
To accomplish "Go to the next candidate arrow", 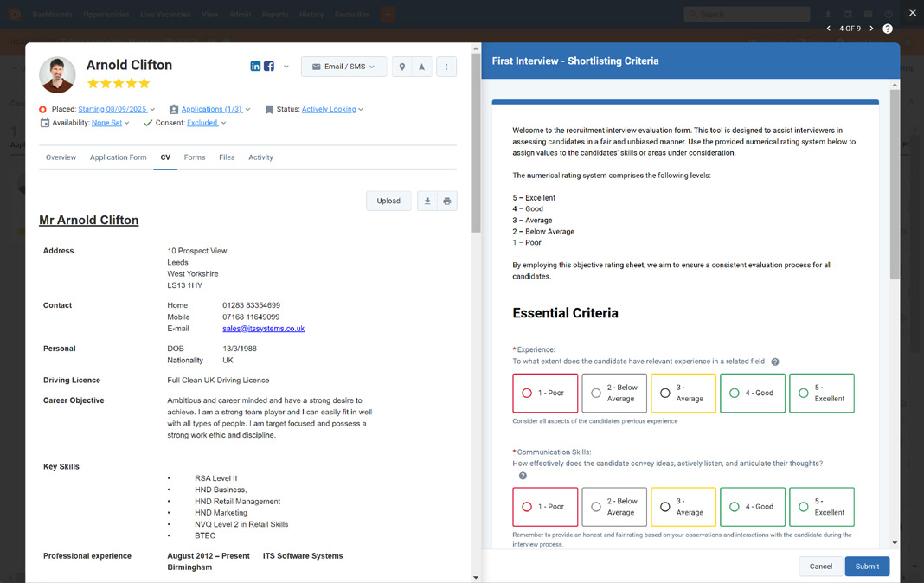I will point(871,29).
